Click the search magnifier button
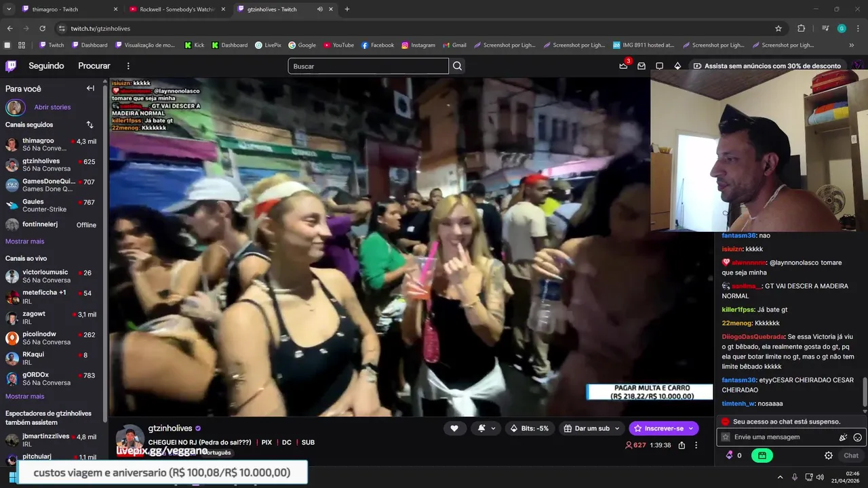Screen dimensions: 868x488 458,66
